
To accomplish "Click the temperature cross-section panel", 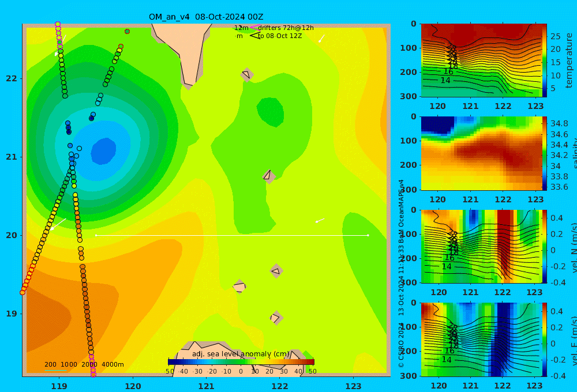I will [x=482, y=61].
